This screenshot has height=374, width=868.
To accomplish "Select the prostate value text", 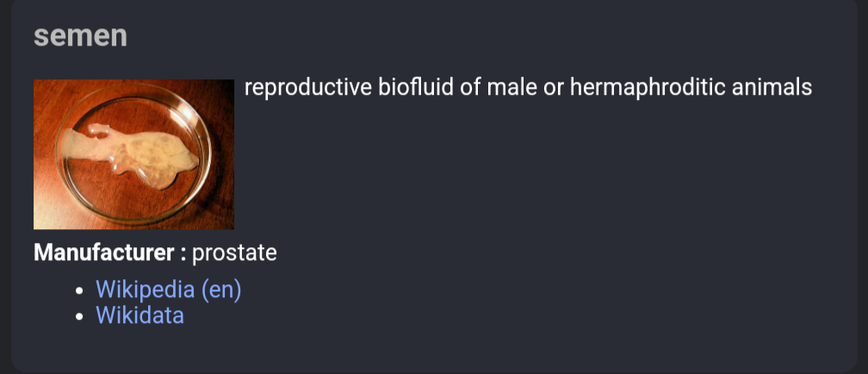I will click(x=234, y=253).
